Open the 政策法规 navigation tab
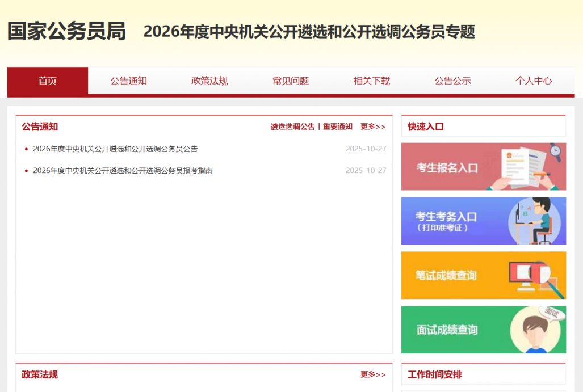The image size is (583, 392). pyautogui.click(x=209, y=81)
